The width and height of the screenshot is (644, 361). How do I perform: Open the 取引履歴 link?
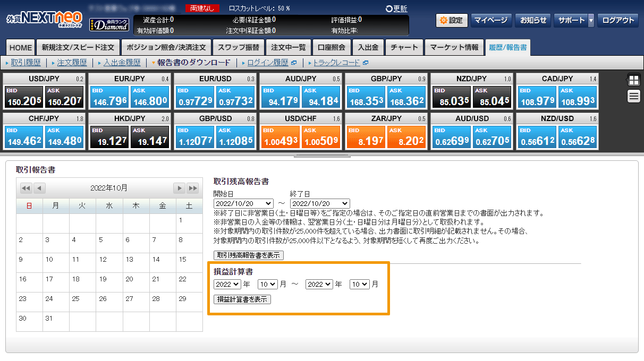[x=26, y=63]
